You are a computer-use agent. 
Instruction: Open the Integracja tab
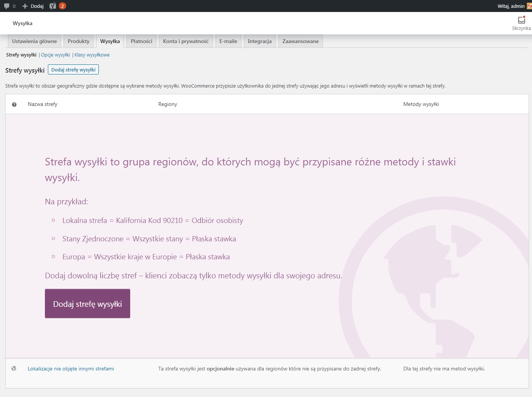click(x=260, y=41)
